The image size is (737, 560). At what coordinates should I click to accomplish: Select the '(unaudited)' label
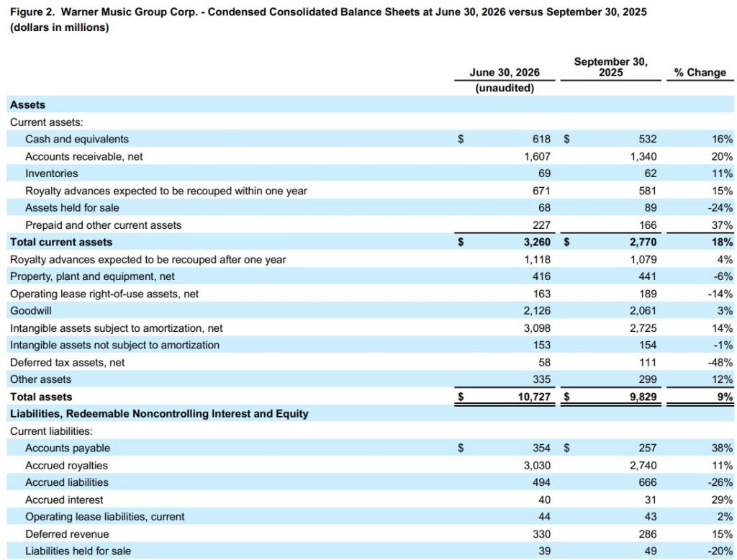point(505,88)
